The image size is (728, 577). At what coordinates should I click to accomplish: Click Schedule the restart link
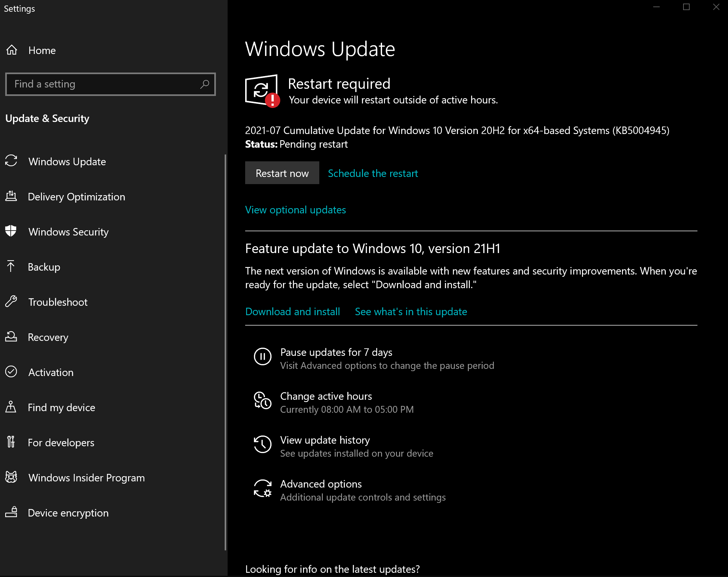click(x=373, y=173)
